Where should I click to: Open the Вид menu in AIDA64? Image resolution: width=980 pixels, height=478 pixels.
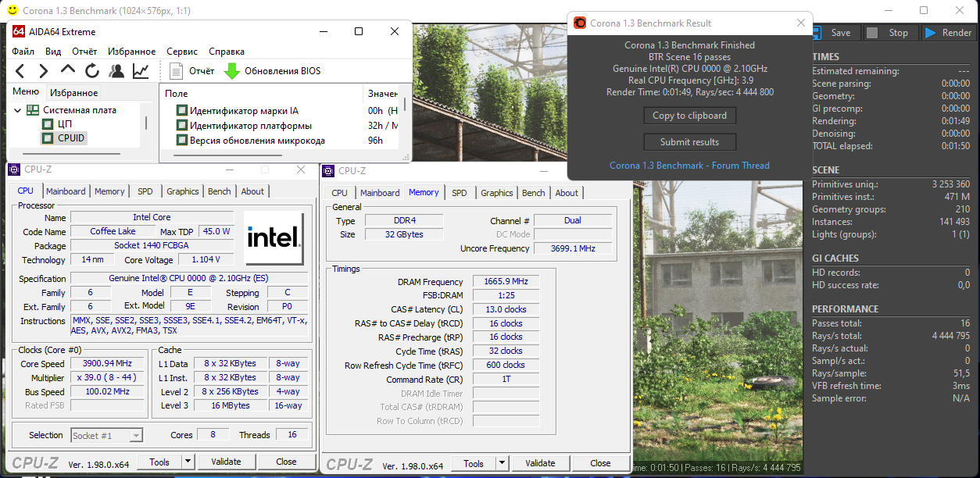click(x=53, y=52)
